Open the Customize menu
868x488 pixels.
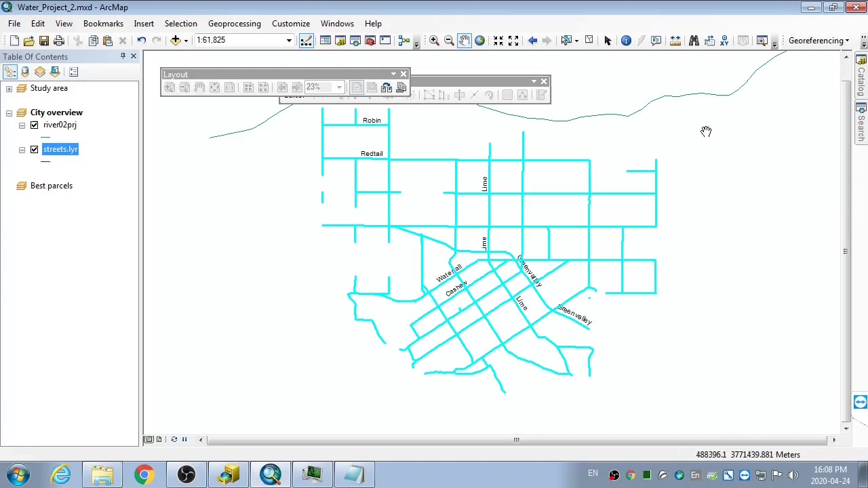click(291, 24)
